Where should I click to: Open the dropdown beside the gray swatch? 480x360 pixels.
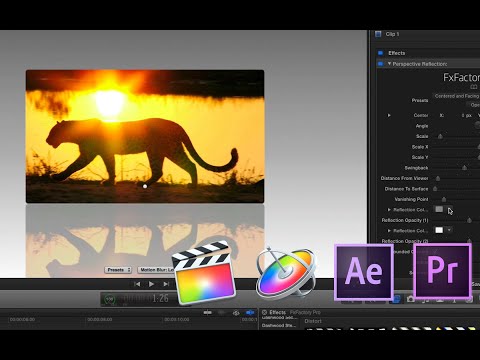point(449,209)
